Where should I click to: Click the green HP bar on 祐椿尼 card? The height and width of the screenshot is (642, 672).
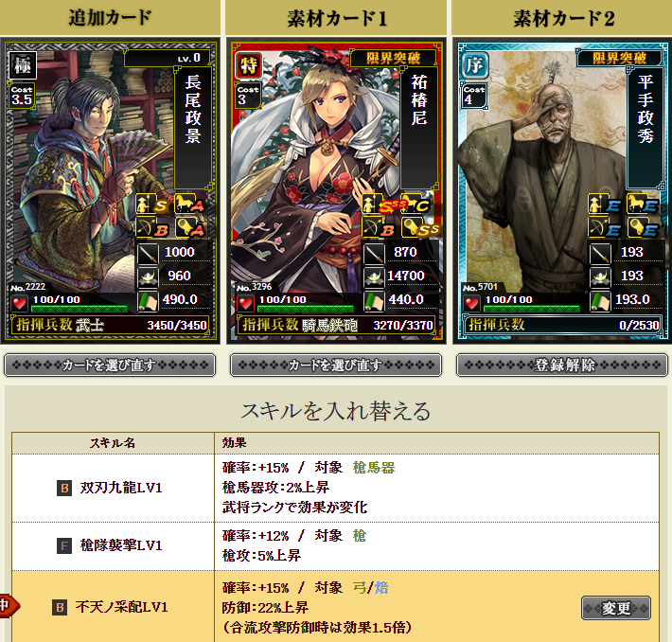(x=306, y=309)
